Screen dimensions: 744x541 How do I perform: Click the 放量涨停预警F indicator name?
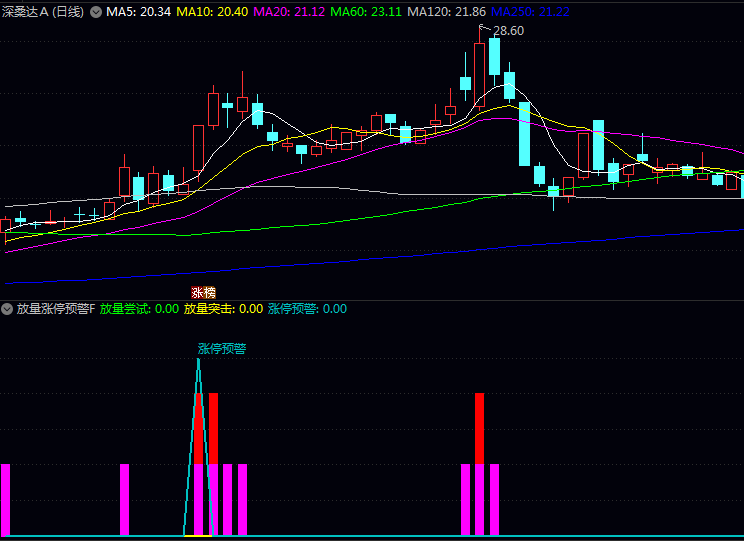click(56, 309)
